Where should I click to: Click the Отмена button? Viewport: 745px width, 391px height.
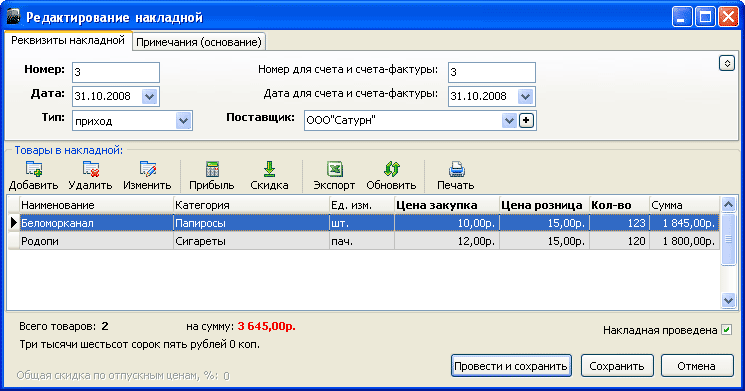pos(697,366)
